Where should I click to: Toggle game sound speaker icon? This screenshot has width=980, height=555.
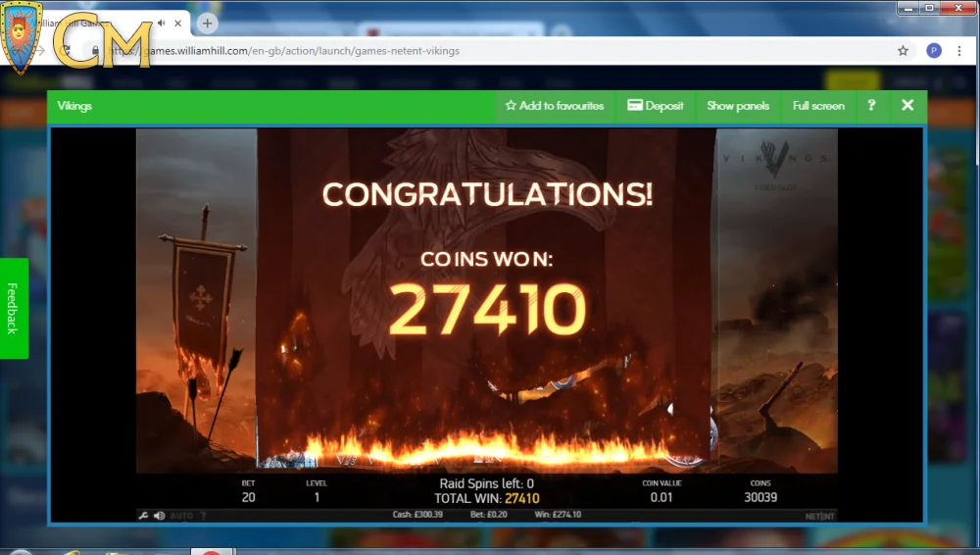[160, 516]
